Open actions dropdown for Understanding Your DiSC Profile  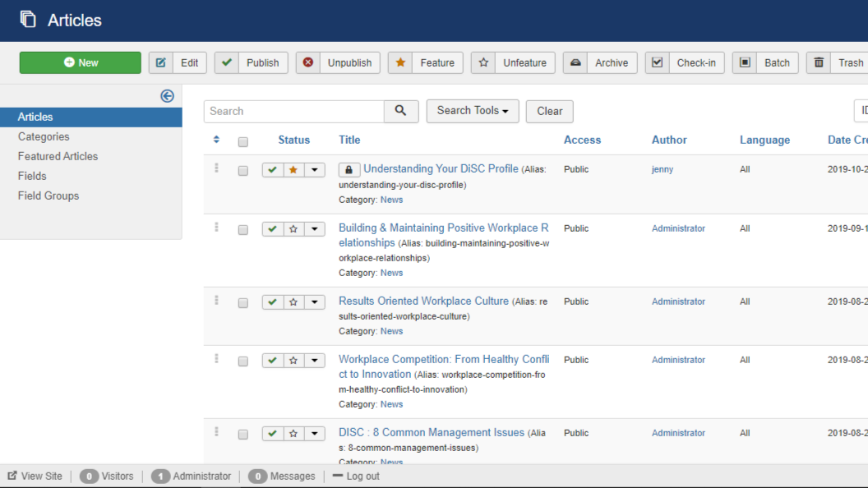[x=315, y=170]
